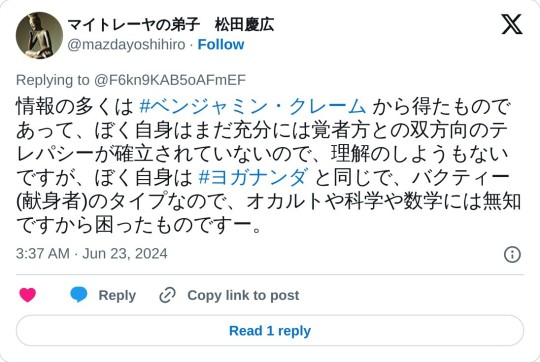Open the X logo link
The height and width of the screenshot is (362, 540).
click(x=512, y=24)
